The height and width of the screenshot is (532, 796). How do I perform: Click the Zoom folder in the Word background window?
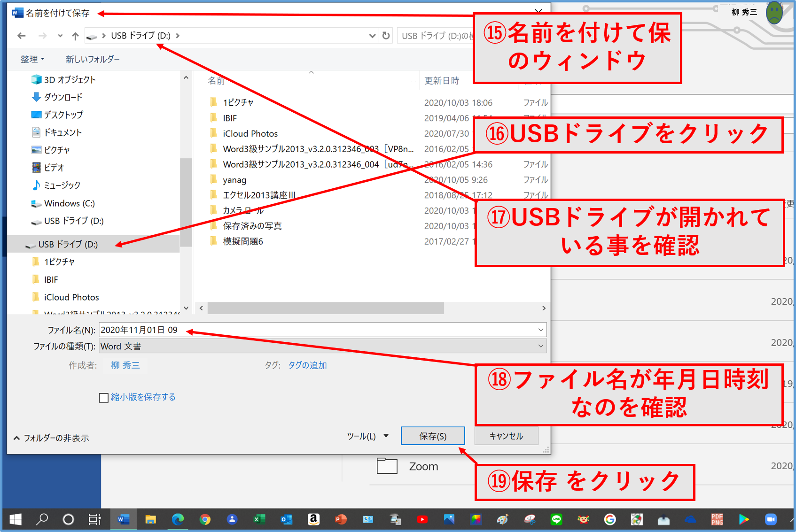(408, 466)
